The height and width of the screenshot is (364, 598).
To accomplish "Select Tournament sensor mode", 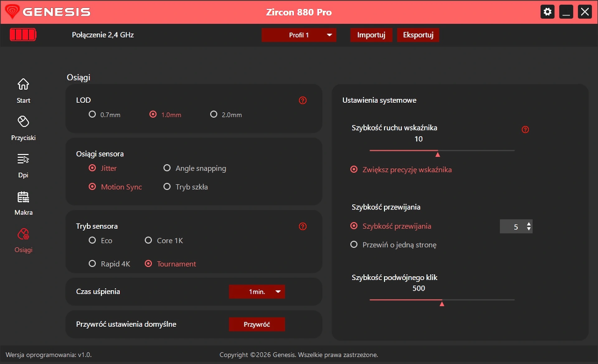I will coord(170,264).
